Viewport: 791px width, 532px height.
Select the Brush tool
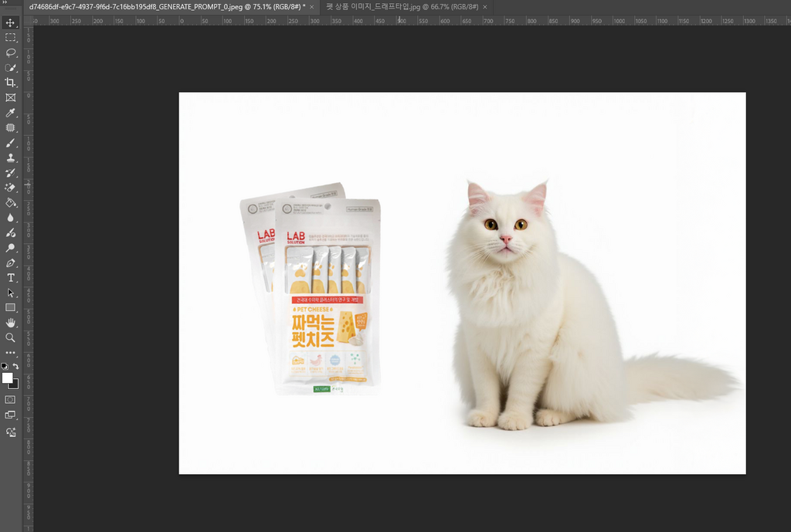click(x=10, y=143)
